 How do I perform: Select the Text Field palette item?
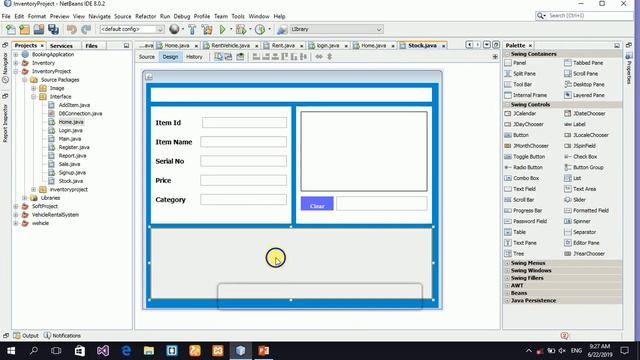point(520,189)
